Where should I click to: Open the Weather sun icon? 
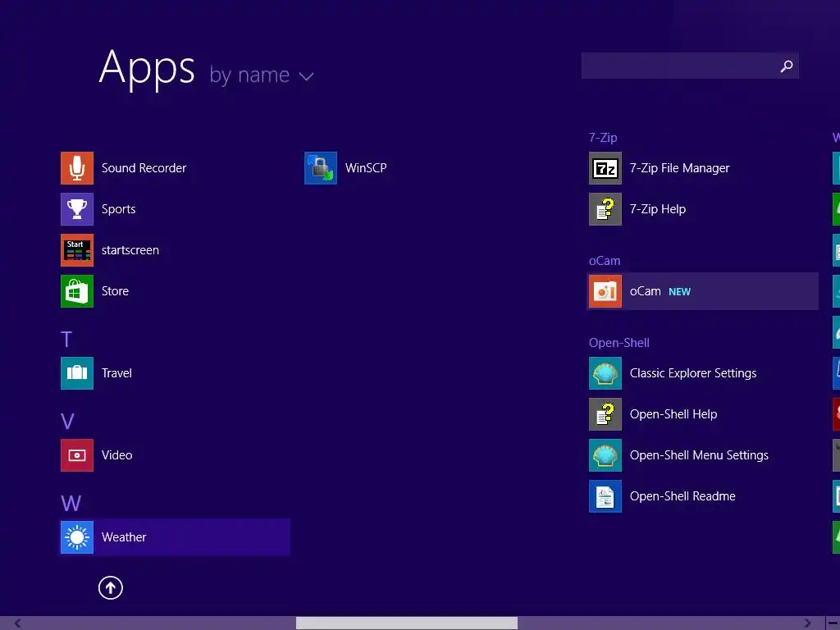76,536
